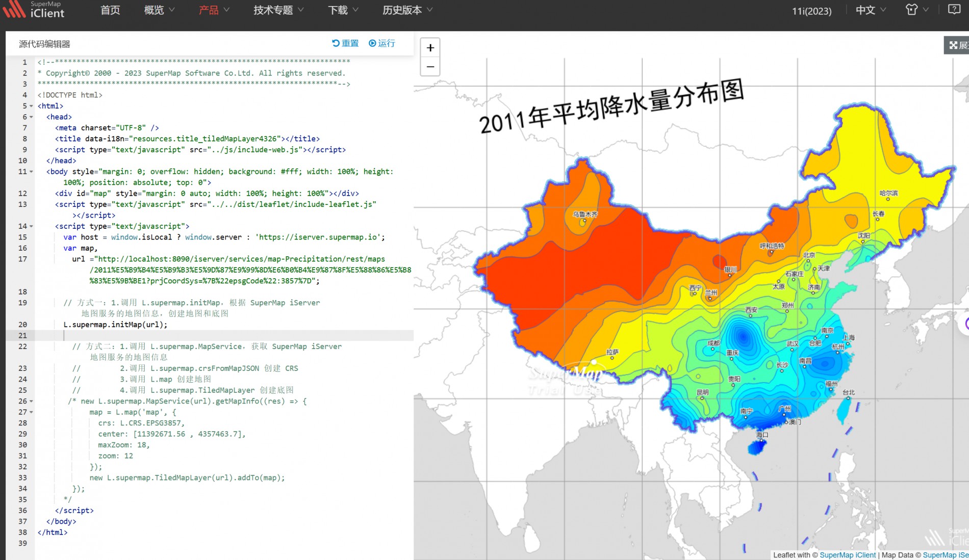The image size is (969, 560).
Task: Open the SuperMap iClient attribution link
Action: (x=848, y=555)
